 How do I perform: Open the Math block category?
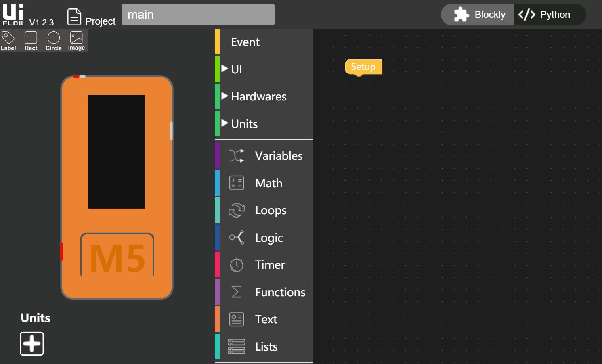click(268, 183)
